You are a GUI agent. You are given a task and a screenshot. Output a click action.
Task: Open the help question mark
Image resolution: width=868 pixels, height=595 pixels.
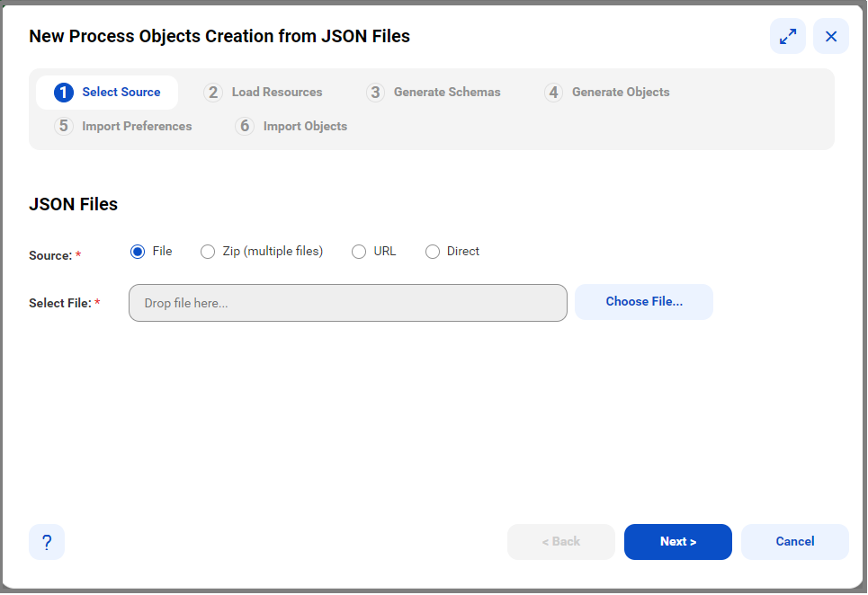pos(47,542)
